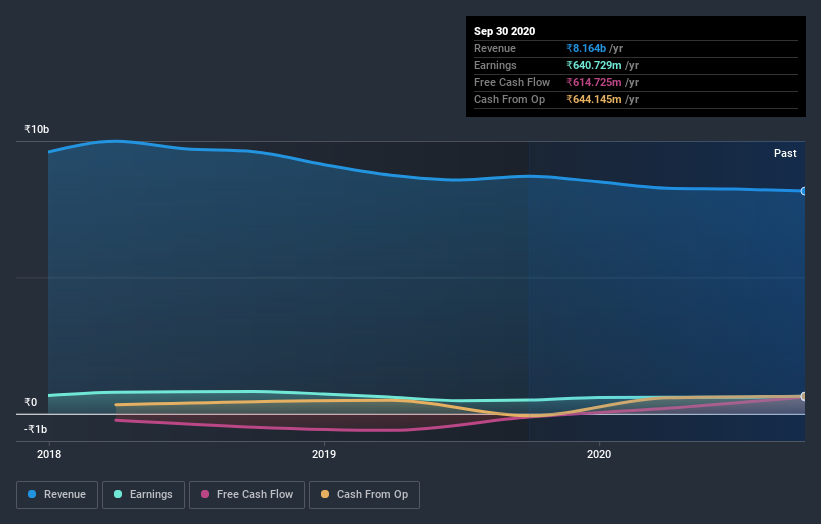Click the Sep 30 2020 tooltip date
This screenshot has width=821, height=524.
coord(504,31)
